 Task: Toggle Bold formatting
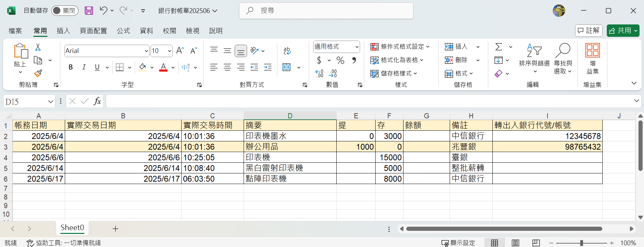pyautogui.click(x=71, y=67)
